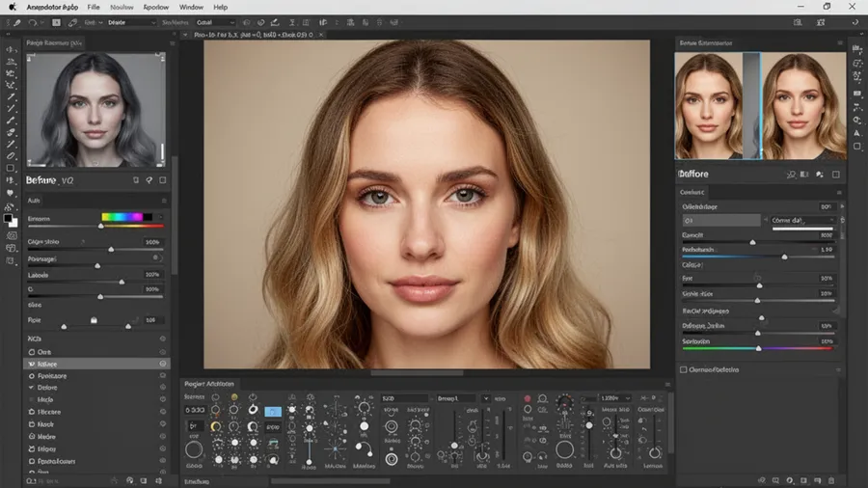Click the foreground black color swatch
The width and height of the screenshot is (868, 488).
click(8, 218)
